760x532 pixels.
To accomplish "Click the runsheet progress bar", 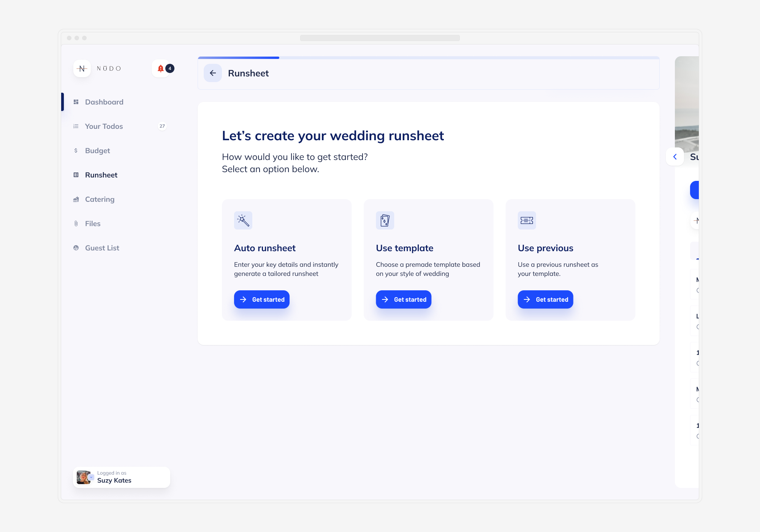I will (x=429, y=58).
